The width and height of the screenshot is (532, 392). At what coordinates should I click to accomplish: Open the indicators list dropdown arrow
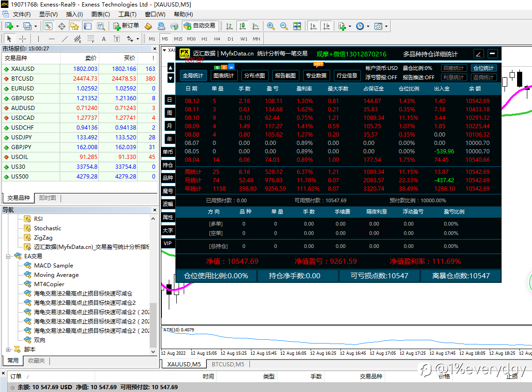(x=350, y=27)
